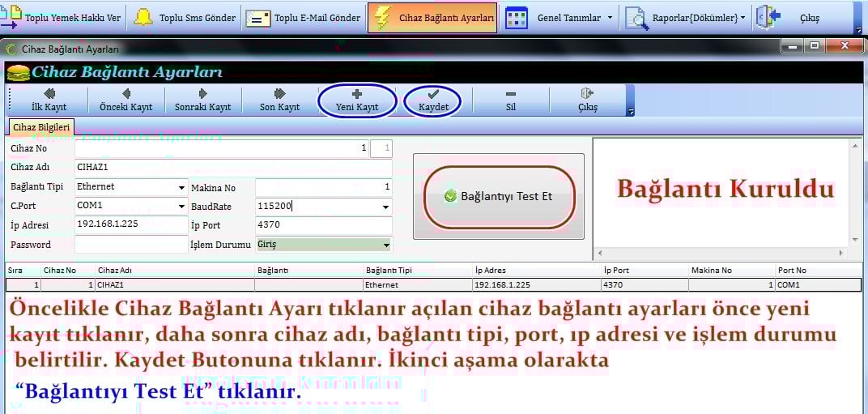Screen dimensions: 868x414
Task: Click the Makina No input field
Action: 323,188
